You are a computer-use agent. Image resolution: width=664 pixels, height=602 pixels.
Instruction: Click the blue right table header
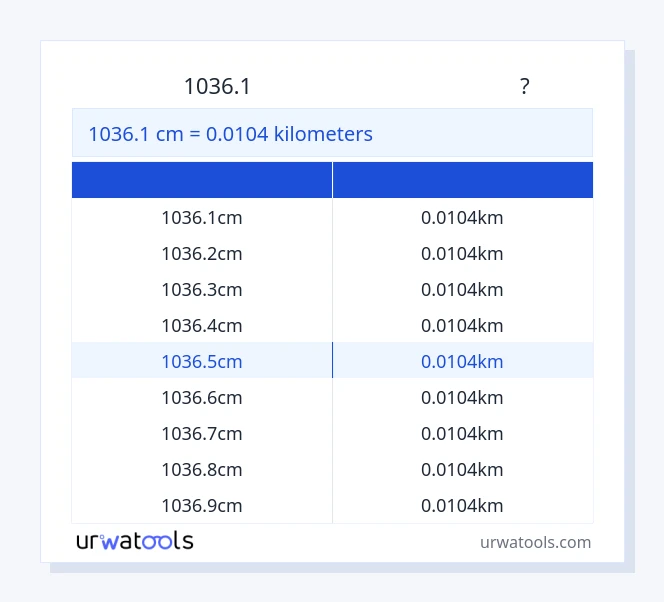coord(462,180)
